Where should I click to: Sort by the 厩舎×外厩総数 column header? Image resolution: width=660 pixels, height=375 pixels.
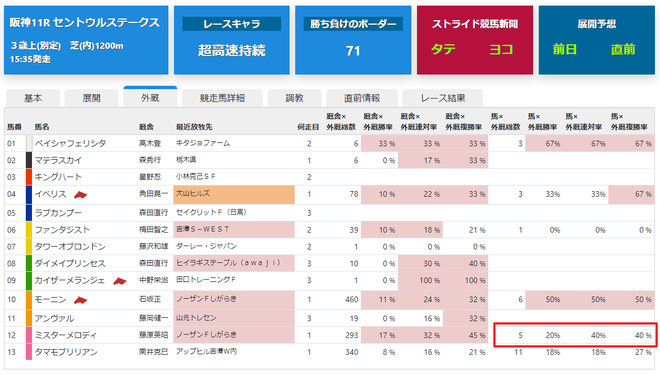coord(341,121)
